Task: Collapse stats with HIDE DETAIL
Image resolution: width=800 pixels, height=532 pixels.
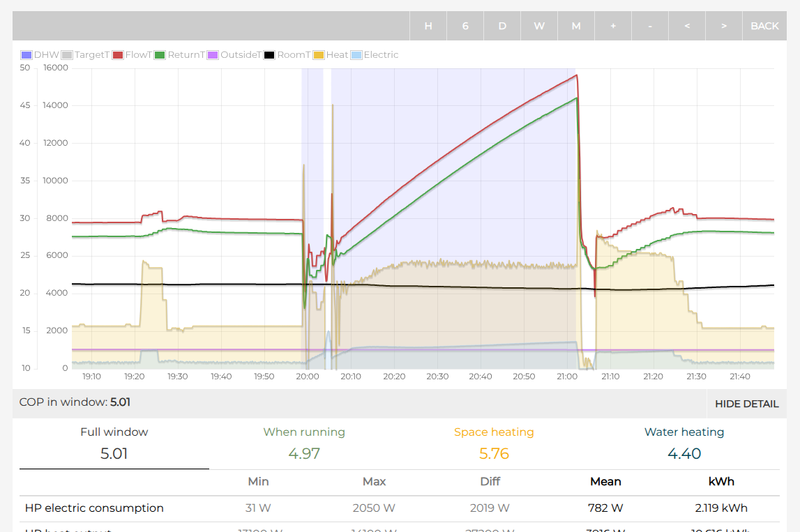Action: [x=746, y=403]
